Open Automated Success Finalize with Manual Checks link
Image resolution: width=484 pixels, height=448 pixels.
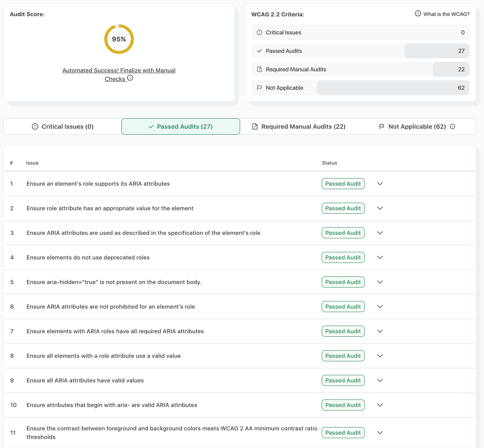pos(119,70)
